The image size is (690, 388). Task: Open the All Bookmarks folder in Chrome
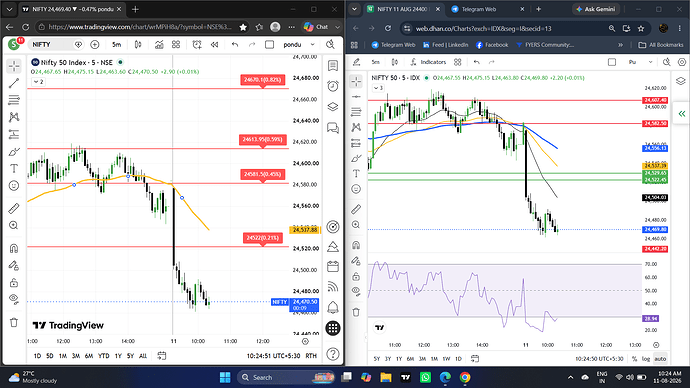coord(661,45)
